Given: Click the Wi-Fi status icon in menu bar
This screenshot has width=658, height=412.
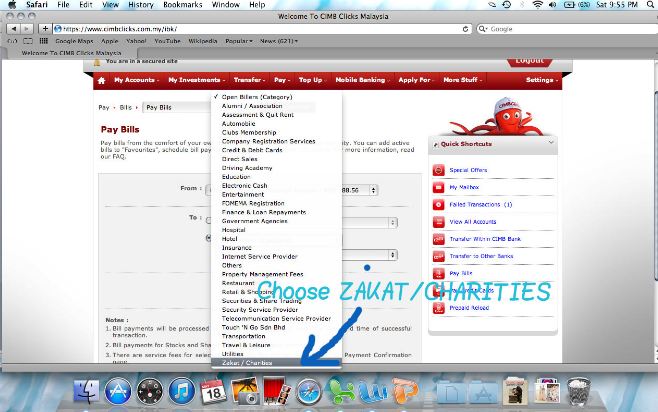Looking at the screenshot, I should [x=538, y=5].
